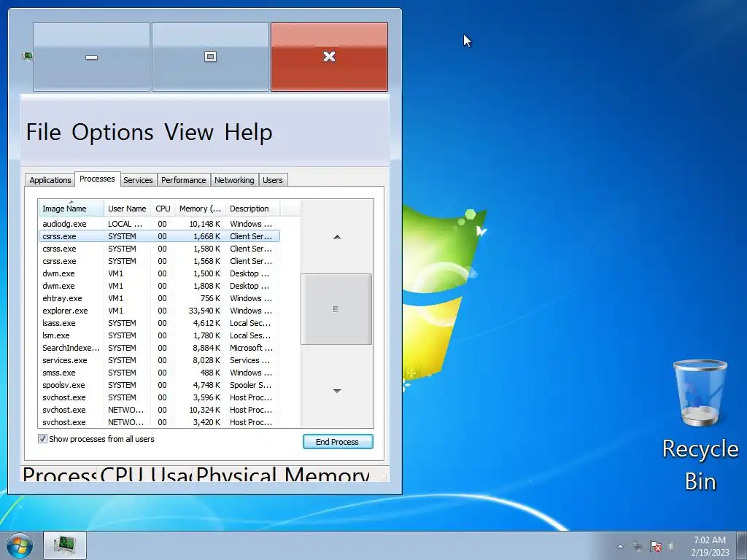Click the End Process button
Image resolution: width=747 pixels, height=560 pixels.
(338, 441)
